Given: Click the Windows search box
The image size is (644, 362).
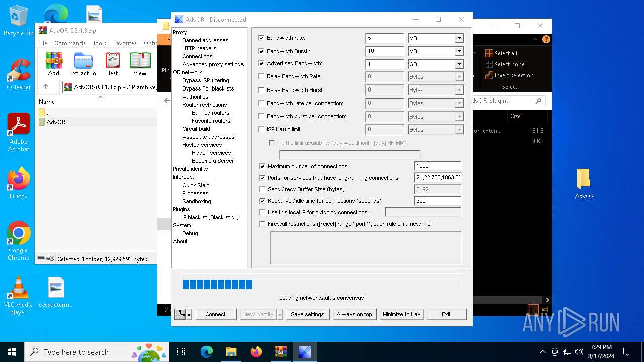Looking at the screenshot, I should pos(97,352).
